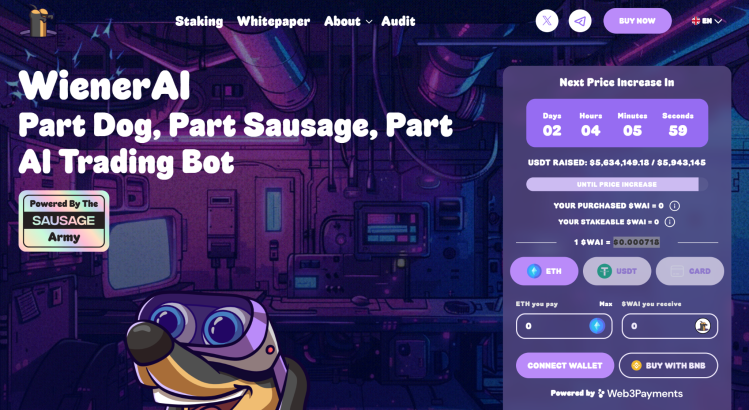Open the EN language selector
Image resolution: width=749 pixels, height=410 pixels.
[x=706, y=21]
